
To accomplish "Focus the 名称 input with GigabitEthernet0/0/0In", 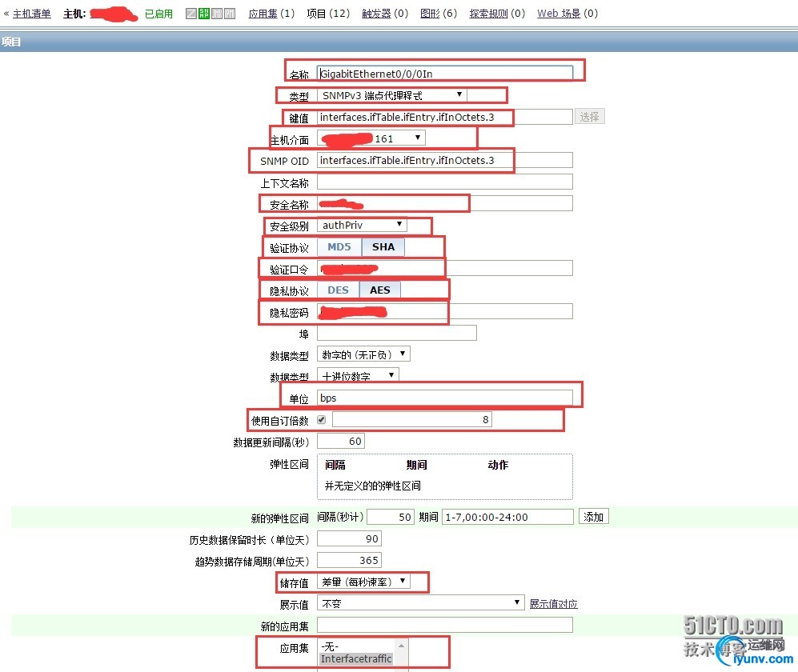I will click(445, 74).
